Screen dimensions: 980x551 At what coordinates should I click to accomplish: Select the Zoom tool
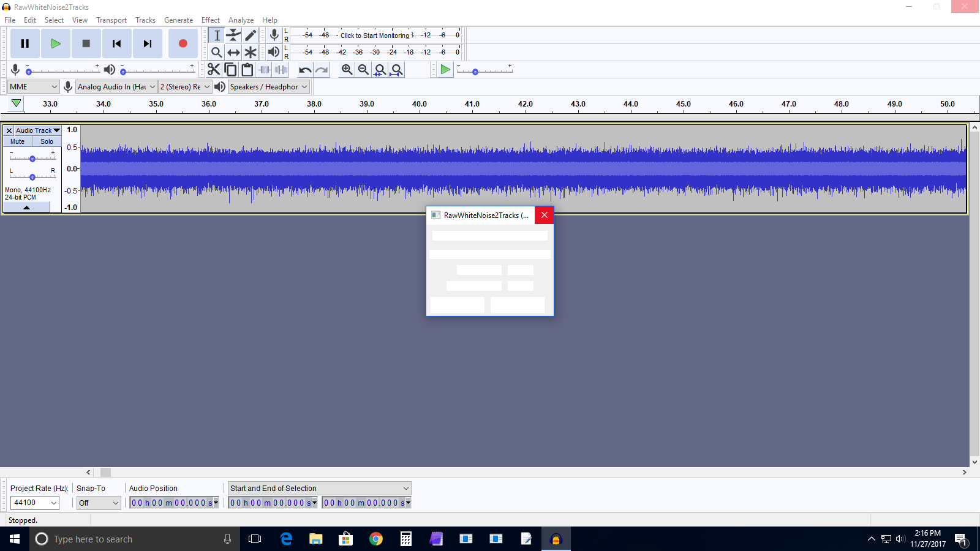(216, 52)
